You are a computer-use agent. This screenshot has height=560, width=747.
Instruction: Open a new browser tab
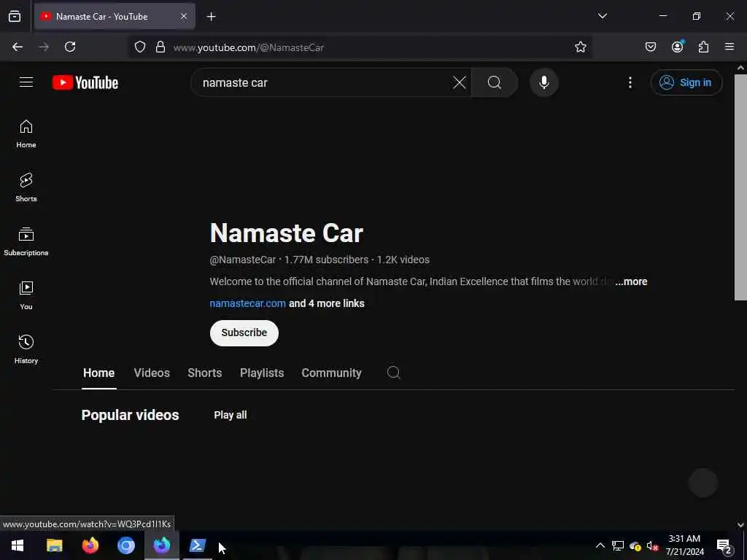click(211, 17)
